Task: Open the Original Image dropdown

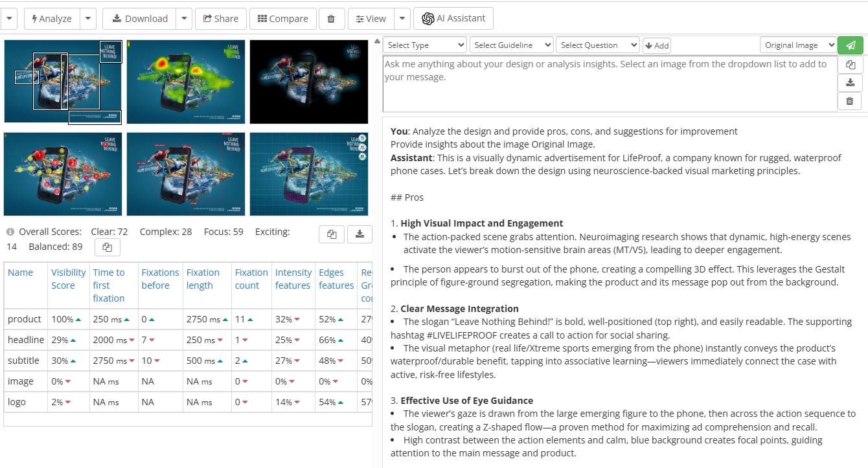Action: [x=798, y=45]
